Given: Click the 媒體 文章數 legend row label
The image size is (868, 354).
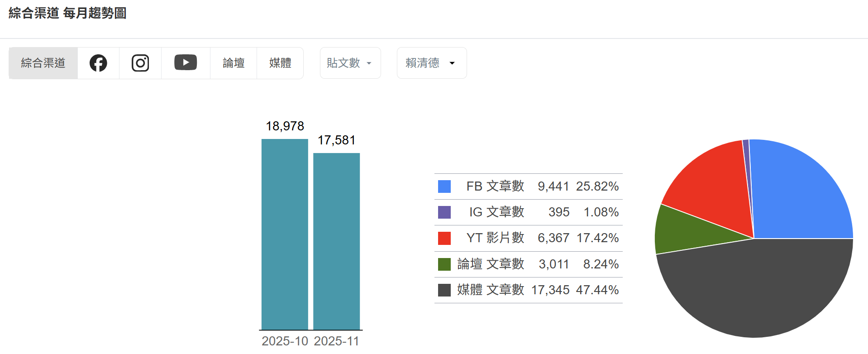Looking at the screenshot, I should (491, 290).
